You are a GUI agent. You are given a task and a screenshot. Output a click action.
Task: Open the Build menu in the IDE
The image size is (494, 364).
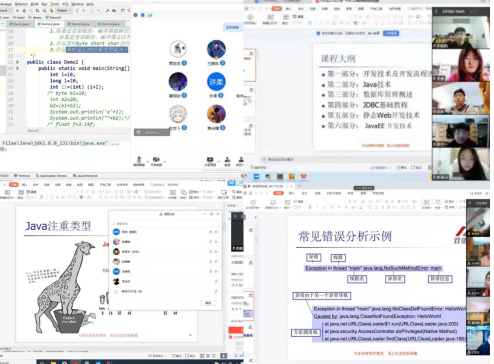click(x=35, y=4)
